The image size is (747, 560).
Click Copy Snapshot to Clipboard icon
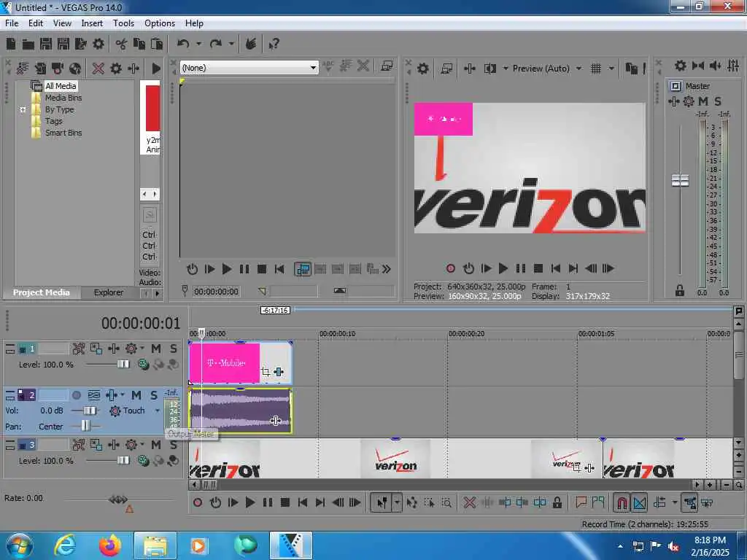point(631,69)
